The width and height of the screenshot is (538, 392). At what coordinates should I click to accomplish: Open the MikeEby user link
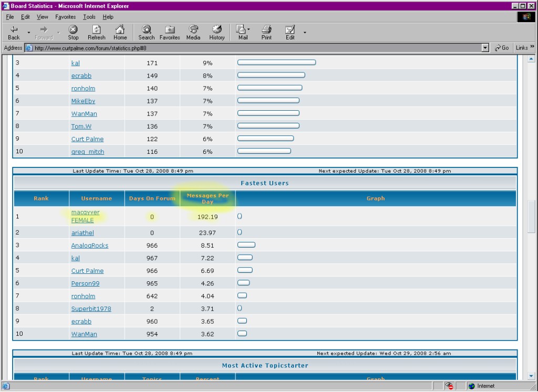[x=84, y=101]
